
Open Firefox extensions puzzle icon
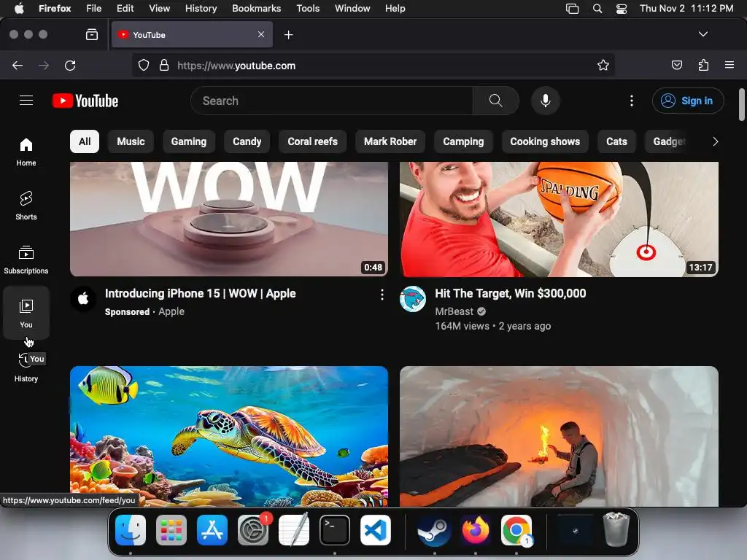pos(703,65)
